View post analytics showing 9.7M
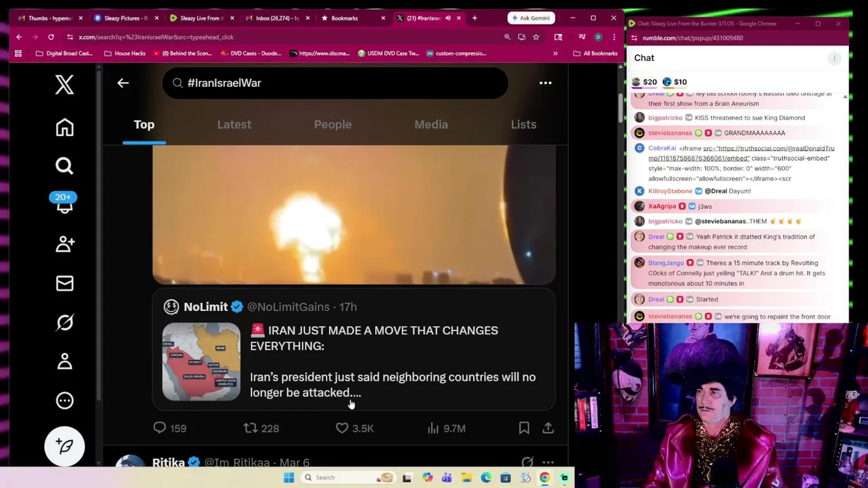Viewport: 868px width, 488px height. tap(446, 428)
